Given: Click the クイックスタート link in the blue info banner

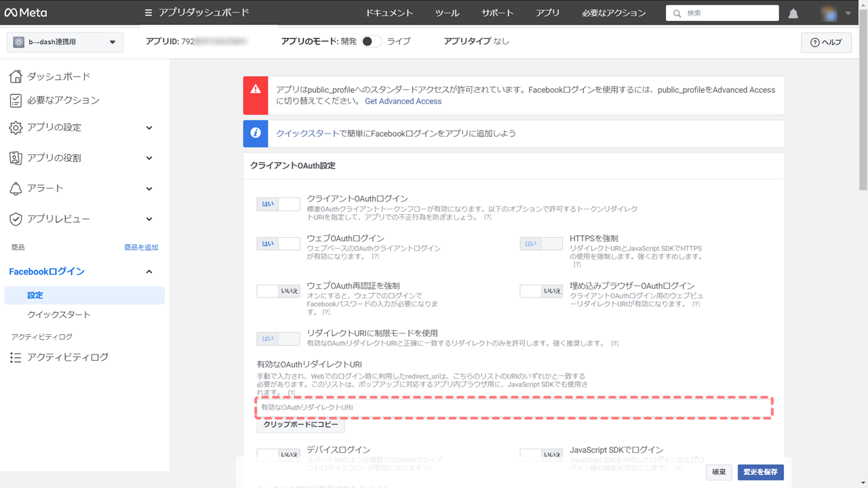Looking at the screenshot, I should click(x=307, y=134).
